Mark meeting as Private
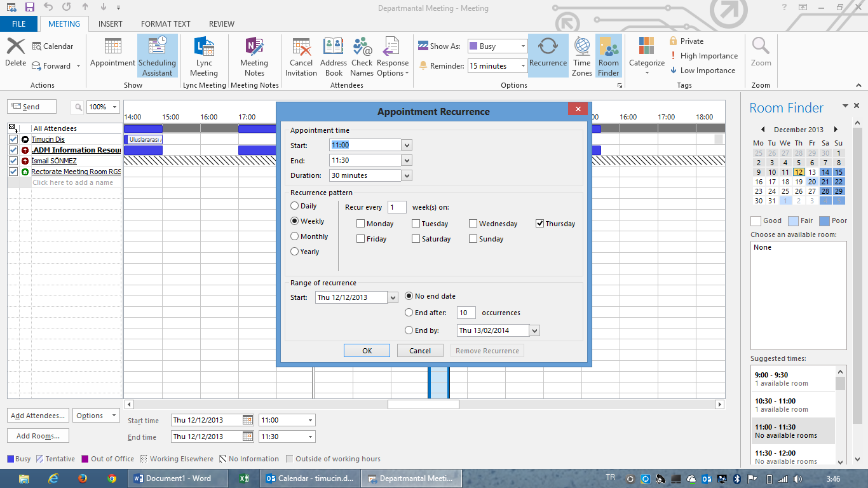 pyautogui.click(x=686, y=41)
